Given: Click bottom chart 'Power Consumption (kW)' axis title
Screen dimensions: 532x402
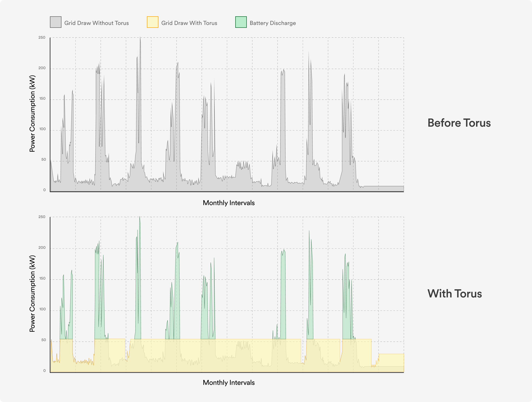Looking at the screenshot, I should [x=32, y=294].
